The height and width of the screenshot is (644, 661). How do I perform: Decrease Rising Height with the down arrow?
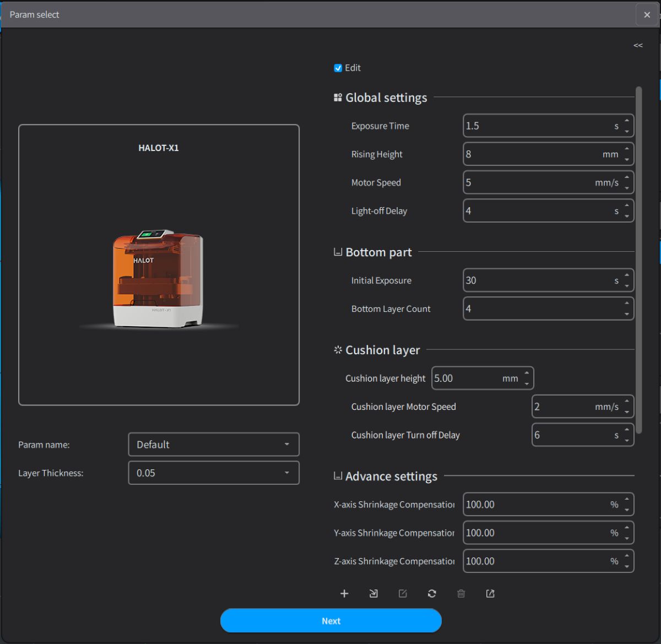(x=627, y=160)
